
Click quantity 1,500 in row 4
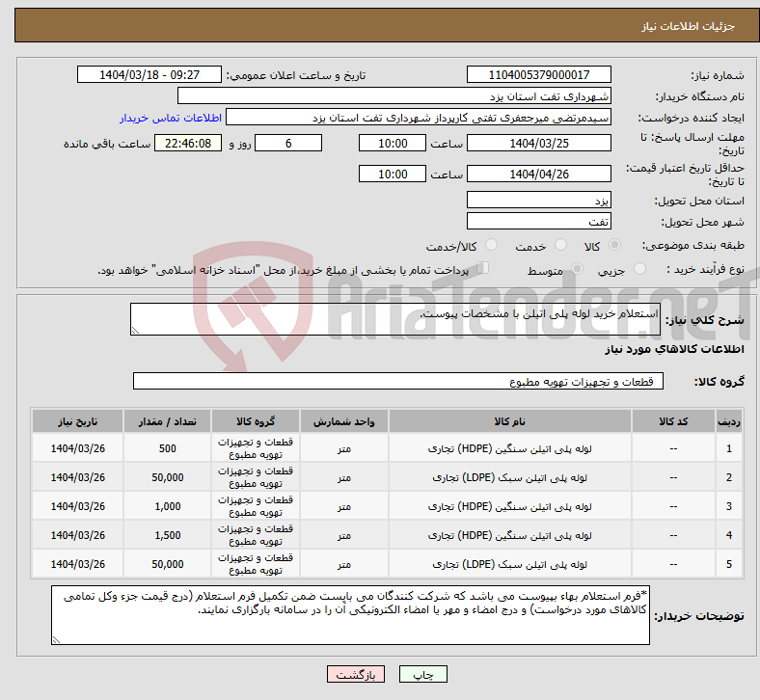click(x=168, y=535)
